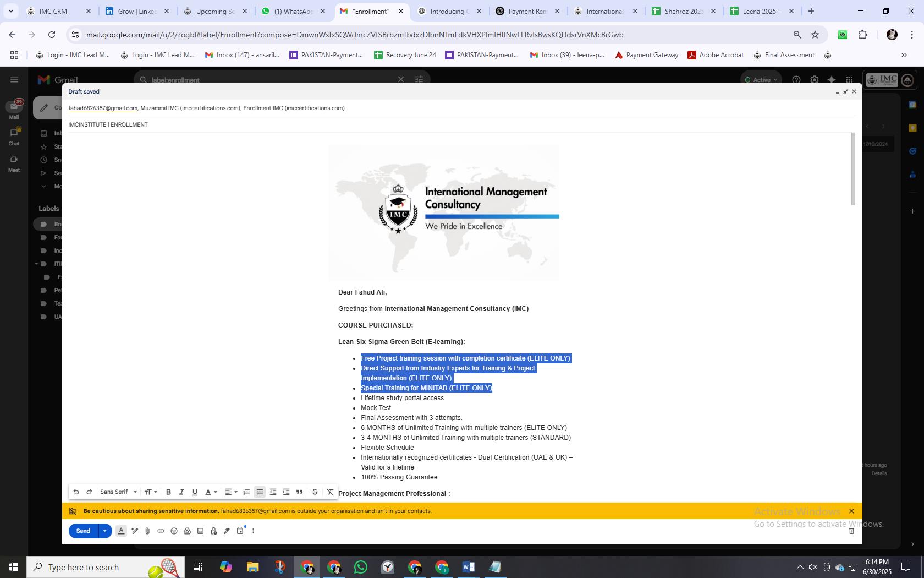The height and width of the screenshot is (578, 924).
Task: Toggle the bulleted list button
Action: click(x=260, y=492)
